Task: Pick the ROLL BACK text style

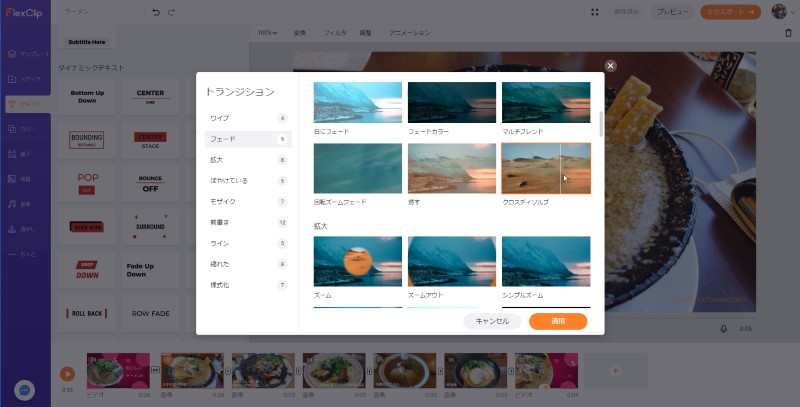Action: (x=87, y=313)
